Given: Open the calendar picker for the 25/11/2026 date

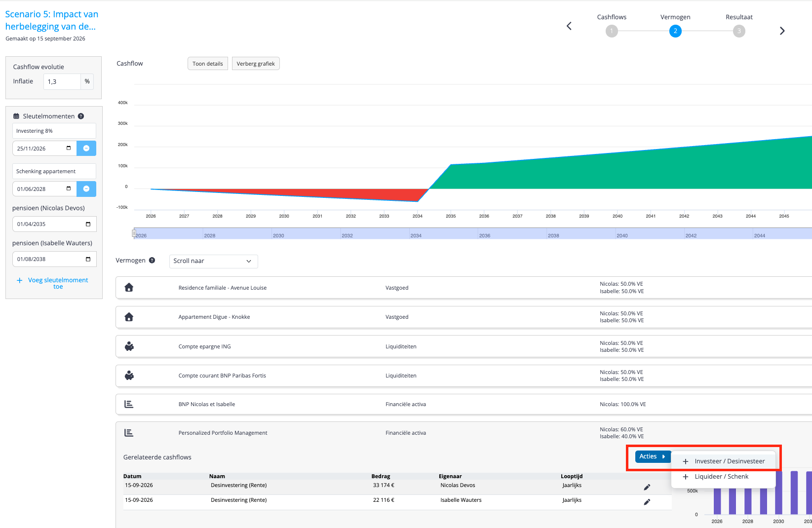Looking at the screenshot, I should [x=69, y=148].
